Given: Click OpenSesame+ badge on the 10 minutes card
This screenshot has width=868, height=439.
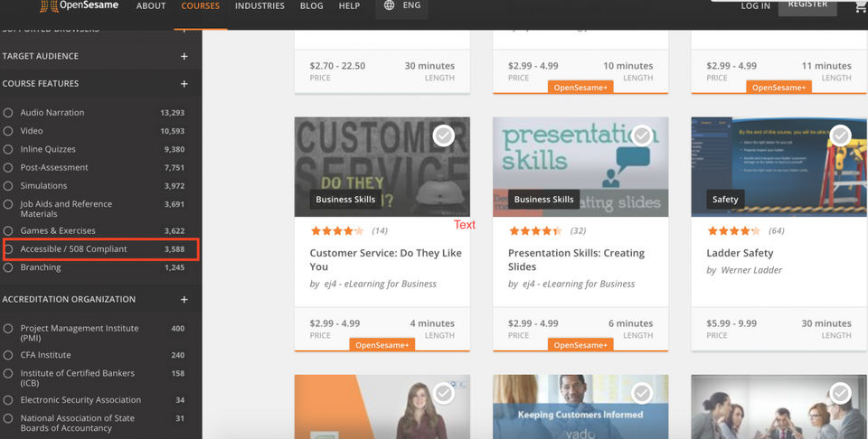Looking at the screenshot, I should click(x=580, y=88).
